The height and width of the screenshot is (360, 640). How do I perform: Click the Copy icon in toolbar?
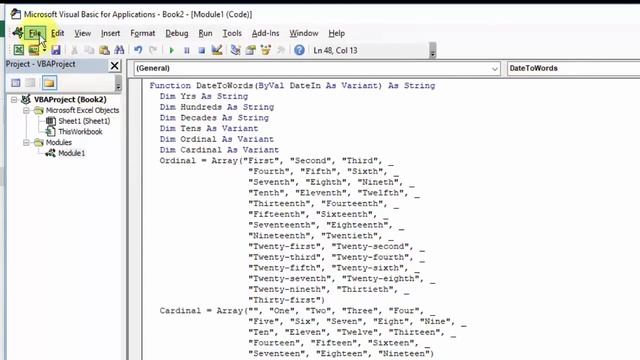(x=89, y=50)
